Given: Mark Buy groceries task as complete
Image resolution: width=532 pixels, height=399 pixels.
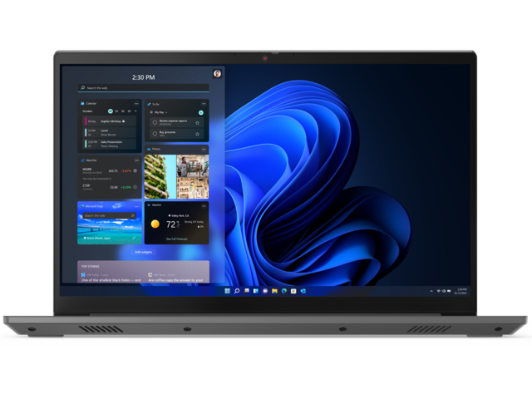Looking at the screenshot, I should point(155,133).
